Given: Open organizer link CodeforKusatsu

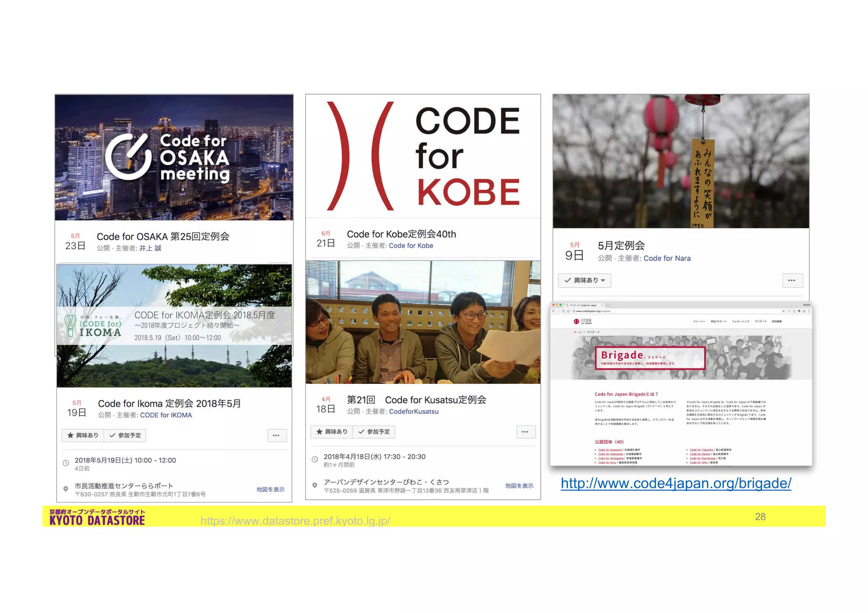Looking at the screenshot, I should click(414, 411).
